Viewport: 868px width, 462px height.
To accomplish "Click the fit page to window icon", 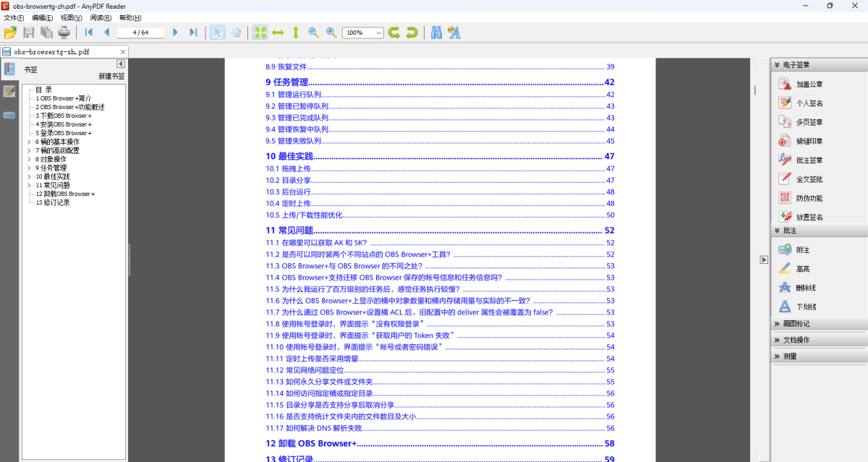I will tap(260, 32).
